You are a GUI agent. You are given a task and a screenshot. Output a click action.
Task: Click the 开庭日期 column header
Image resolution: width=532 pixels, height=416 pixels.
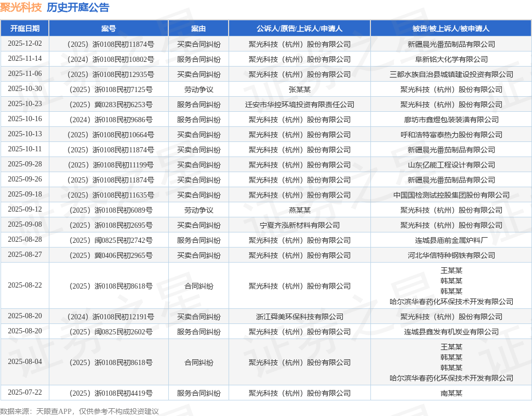25,29
